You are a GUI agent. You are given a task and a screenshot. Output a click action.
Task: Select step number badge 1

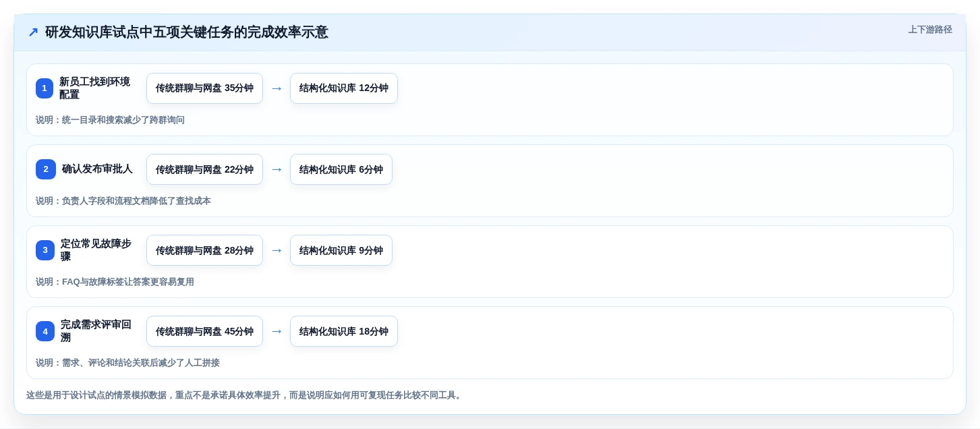[45, 88]
